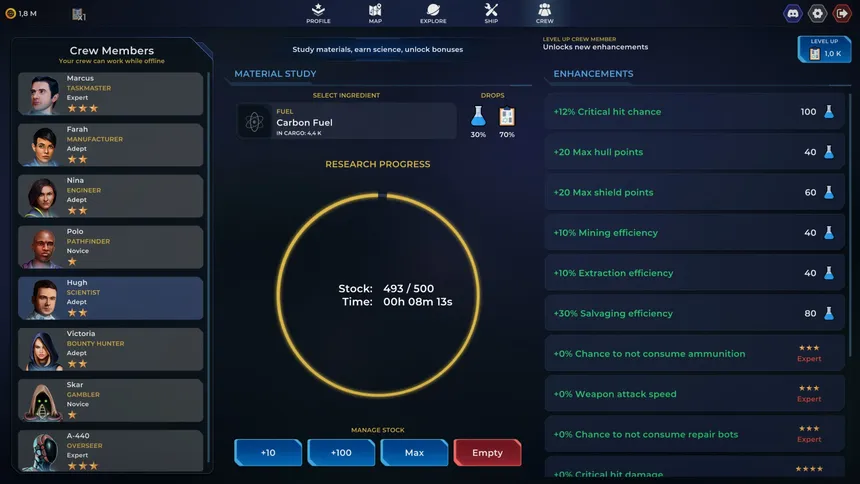Viewport: 860px width, 484px height.
Task: Click the Material Study heading
Action: pyautogui.click(x=275, y=74)
